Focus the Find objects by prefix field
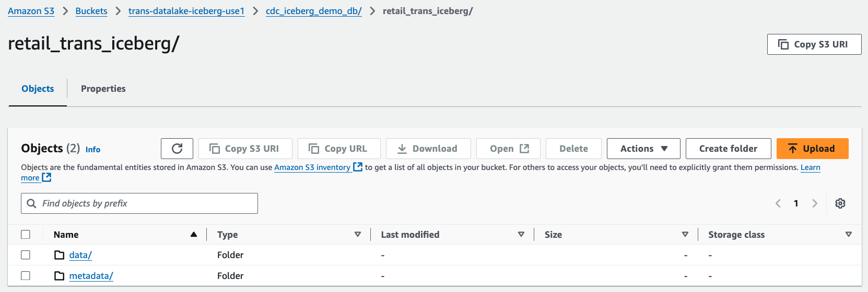The height and width of the screenshot is (292, 868). [x=139, y=203]
